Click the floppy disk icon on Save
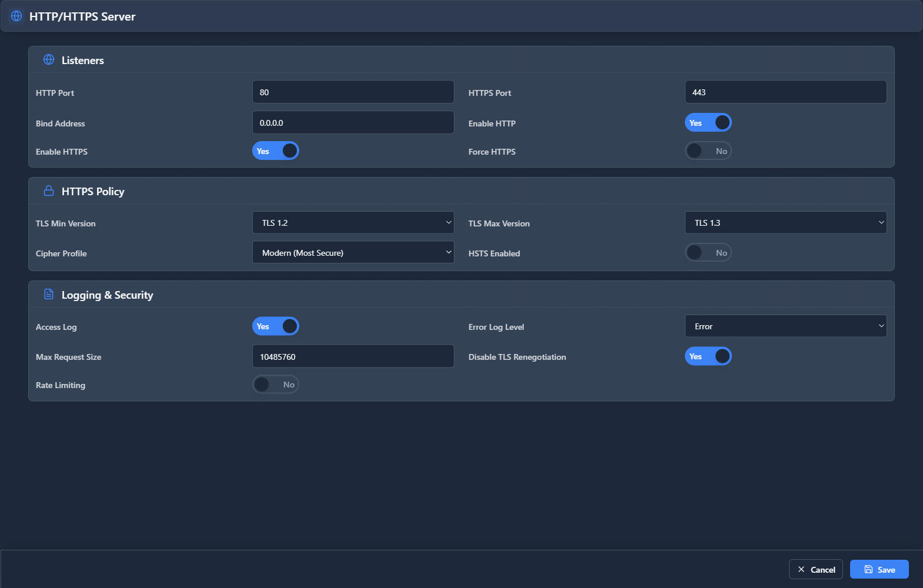Screen dimensions: 923x588 click(868, 569)
